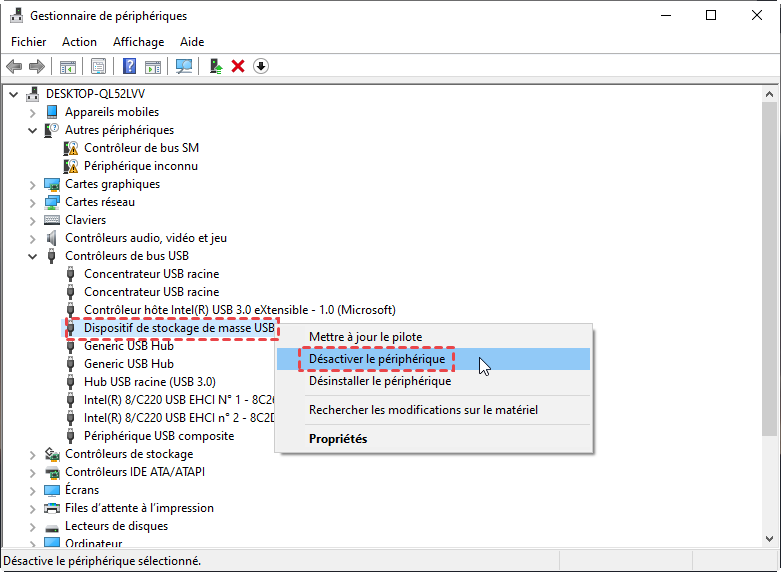The height and width of the screenshot is (572, 781).
Task: Collapse the Contrôleurs de bus USB category
Action: [x=33, y=257]
